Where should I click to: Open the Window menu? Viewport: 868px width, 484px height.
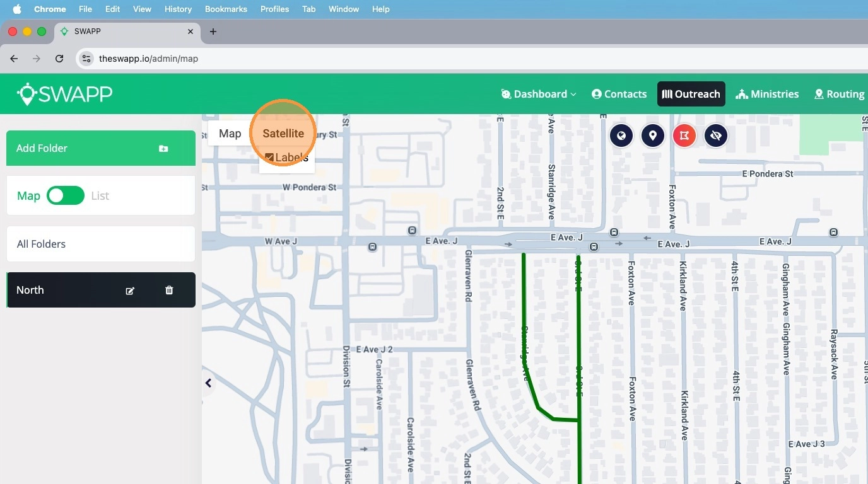[x=344, y=9]
